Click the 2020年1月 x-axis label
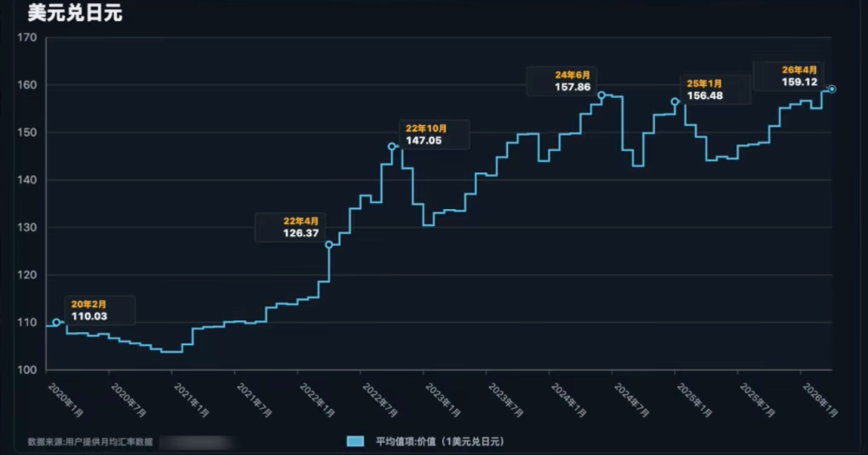This screenshot has width=868, height=455. (66, 400)
